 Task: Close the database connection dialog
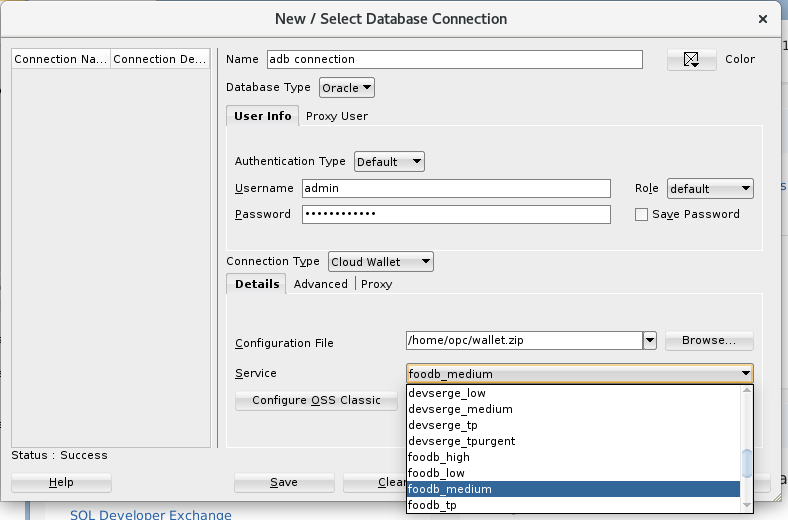[763, 19]
